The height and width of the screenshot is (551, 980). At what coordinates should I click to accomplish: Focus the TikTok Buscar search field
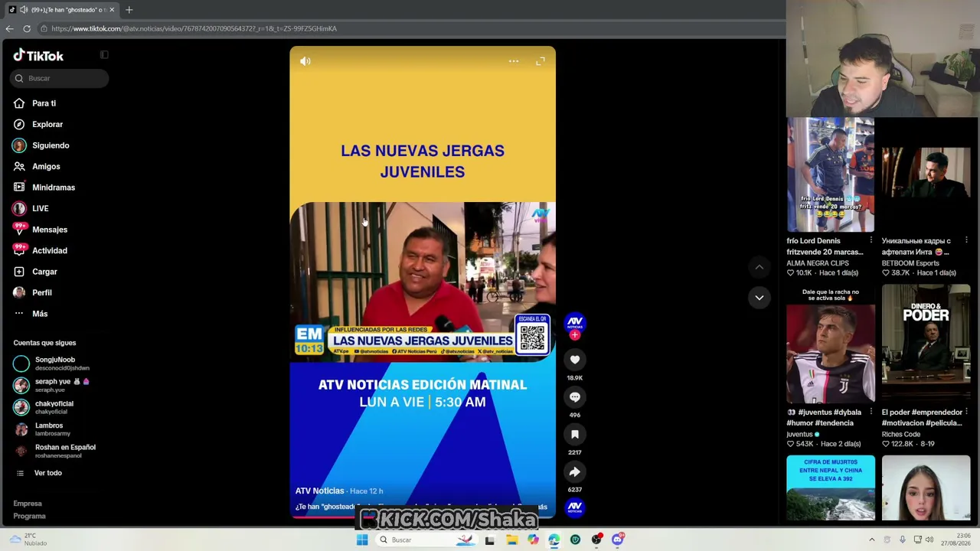60,78
